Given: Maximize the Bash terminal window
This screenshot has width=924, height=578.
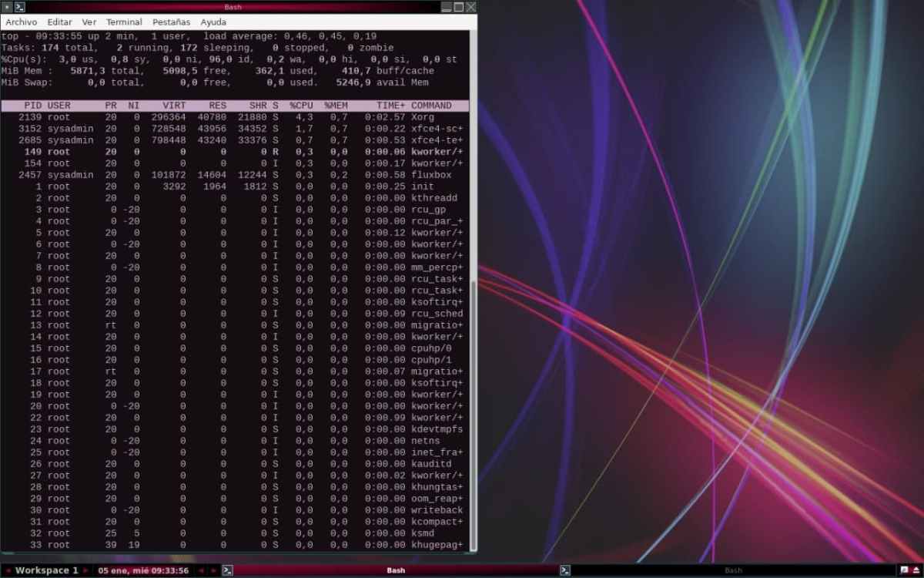Looking at the screenshot, I should click(458, 7).
